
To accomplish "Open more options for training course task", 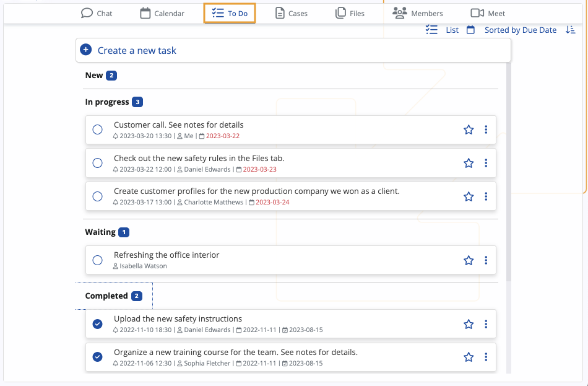I will pyautogui.click(x=486, y=357).
